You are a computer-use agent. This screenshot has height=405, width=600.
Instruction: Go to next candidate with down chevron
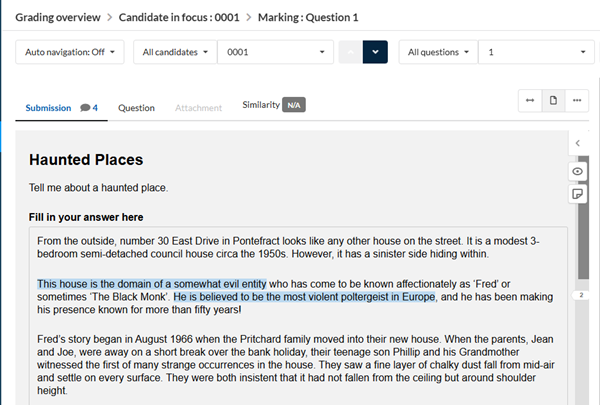pos(375,52)
